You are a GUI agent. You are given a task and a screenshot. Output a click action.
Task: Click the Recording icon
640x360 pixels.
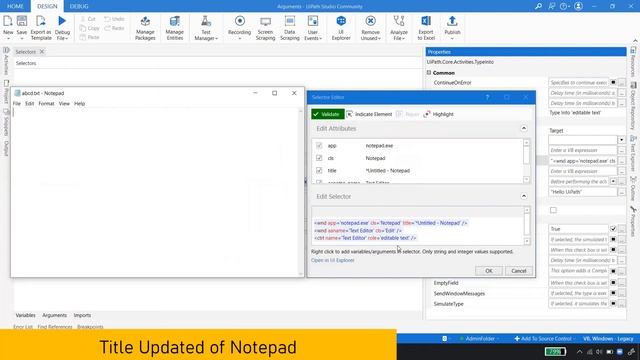240,21
